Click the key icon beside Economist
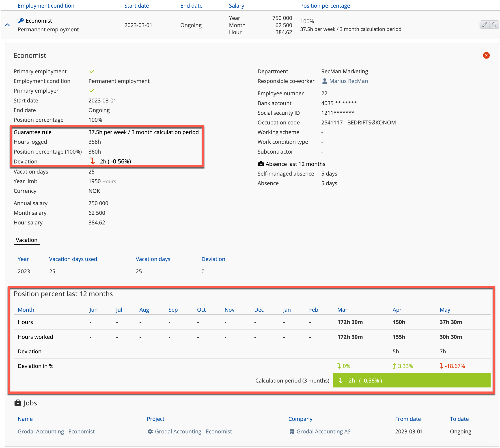500x448 pixels. [x=21, y=21]
